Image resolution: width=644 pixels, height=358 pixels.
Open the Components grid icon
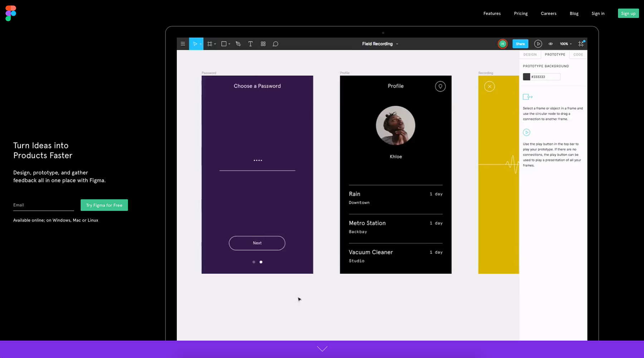[x=263, y=44]
